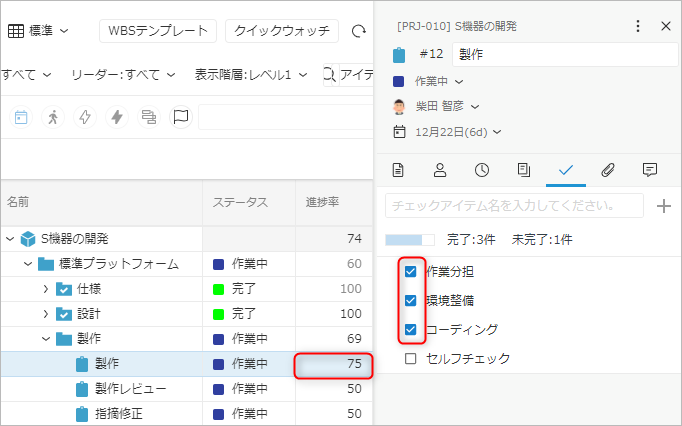Expand the 仕様 folder row
Image resolution: width=682 pixels, height=426 pixels.
pos(46,289)
